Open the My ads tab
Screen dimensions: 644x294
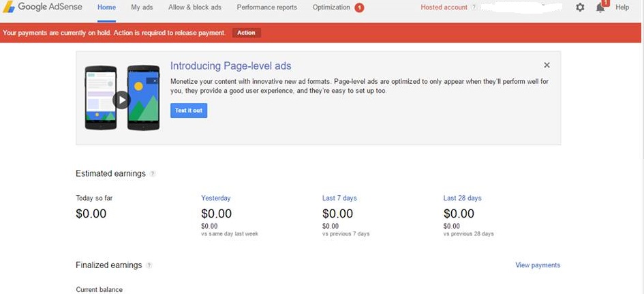pos(142,8)
